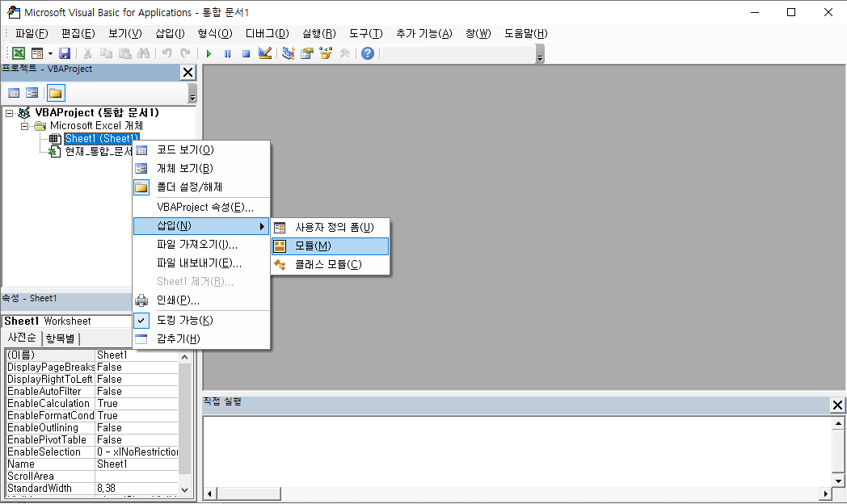Click the Toolbox wrench icon
The width and height of the screenshot is (847, 504).
(344, 53)
